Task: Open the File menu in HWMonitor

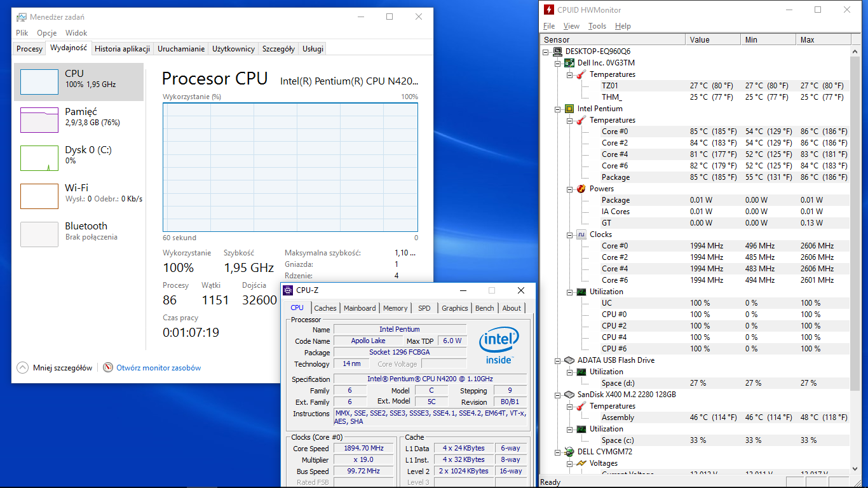Action: point(549,26)
